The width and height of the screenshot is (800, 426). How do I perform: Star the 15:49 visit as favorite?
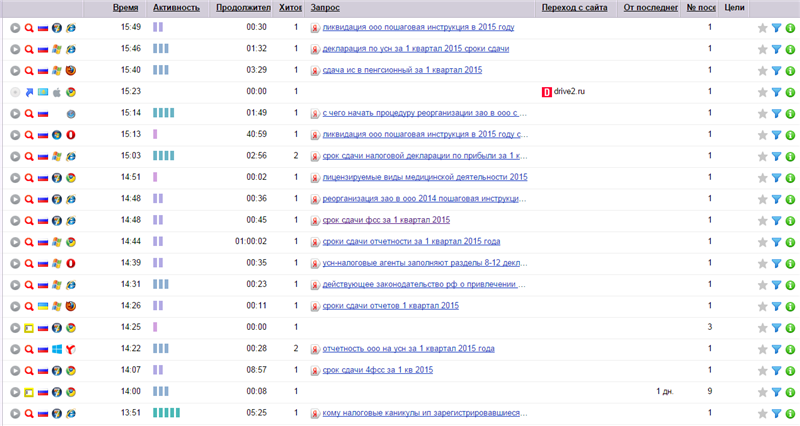tap(762, 28)
